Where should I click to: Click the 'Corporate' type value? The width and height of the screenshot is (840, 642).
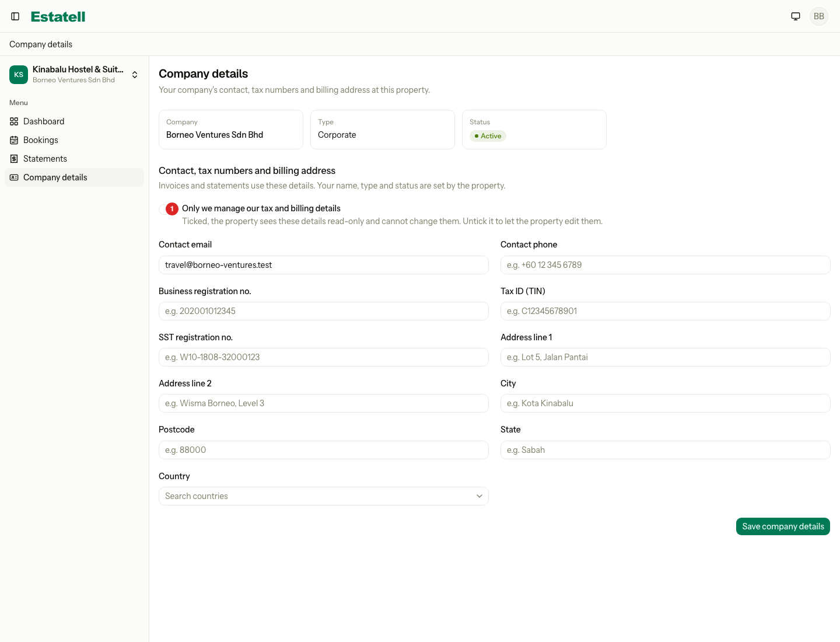tap(337, 135)
